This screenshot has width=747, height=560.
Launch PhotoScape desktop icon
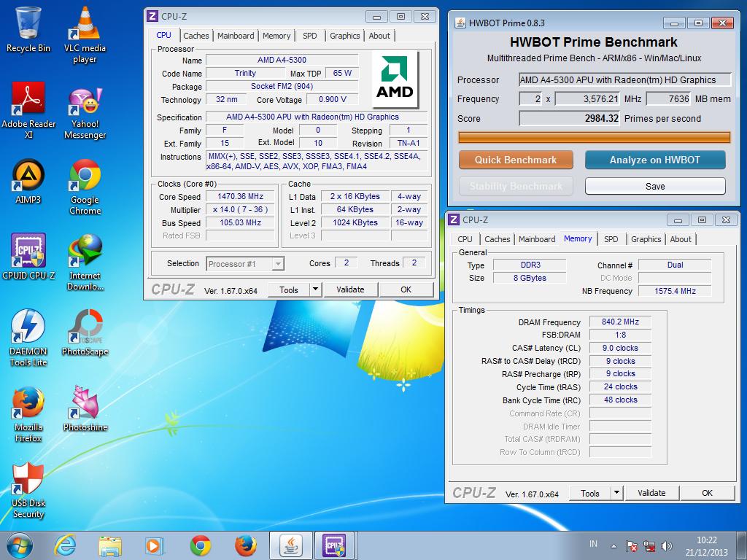[x=85, y=332]
